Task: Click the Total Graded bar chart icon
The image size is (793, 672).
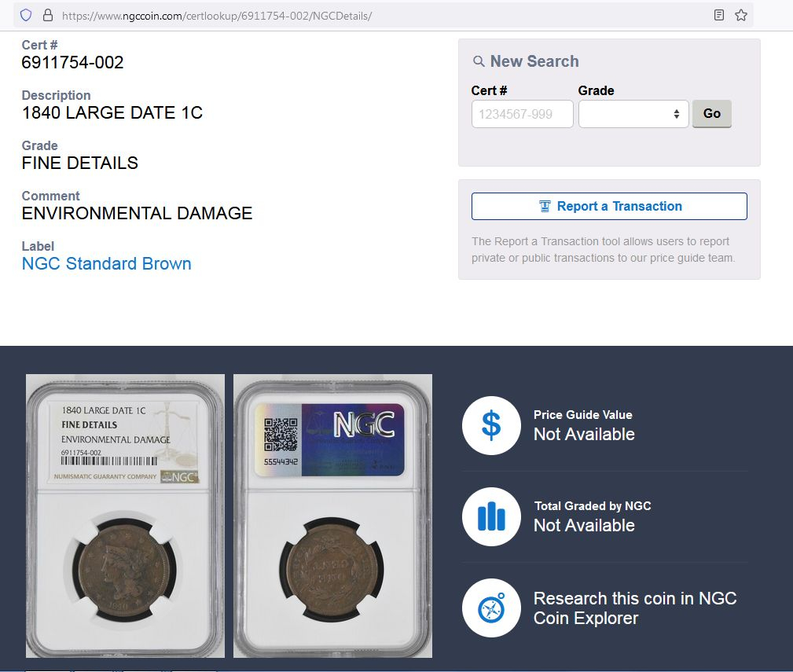Action: (x=491, y=516)
